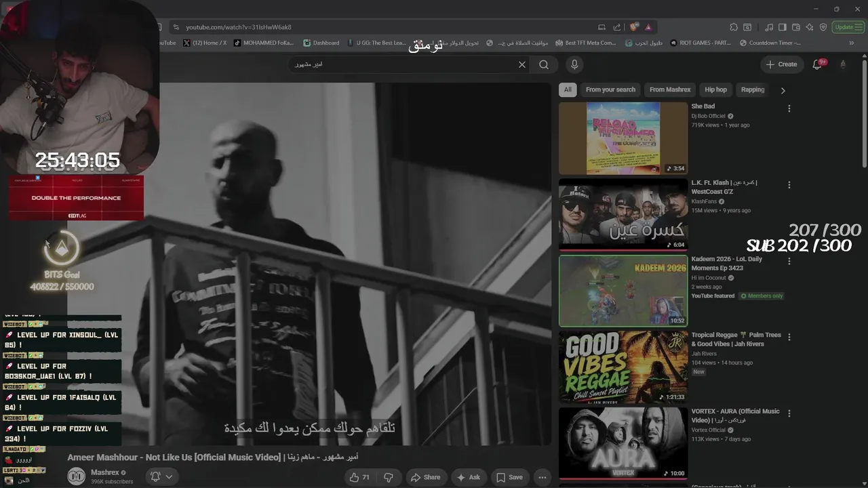The image size is (868, 488).
Task: Click the browser Update button
Action: (847, 27)
